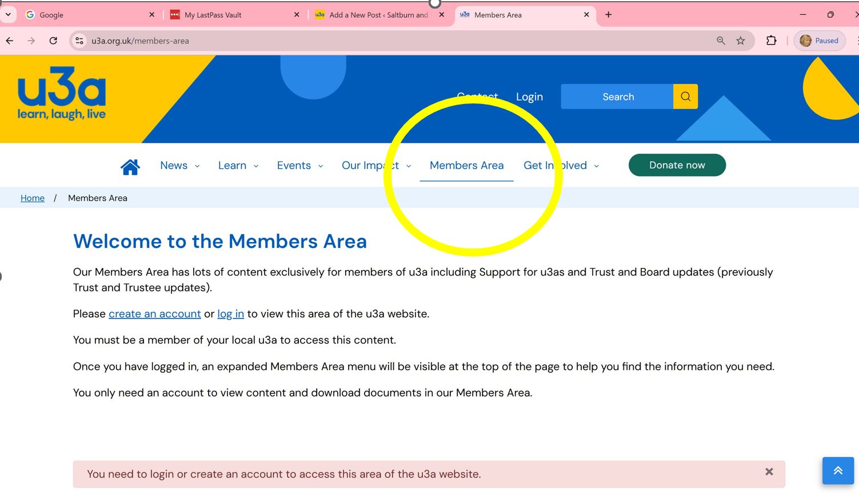Bookmark the page with the star icon
The height and width of the screenshot is (504, 859).
[741, 41]
